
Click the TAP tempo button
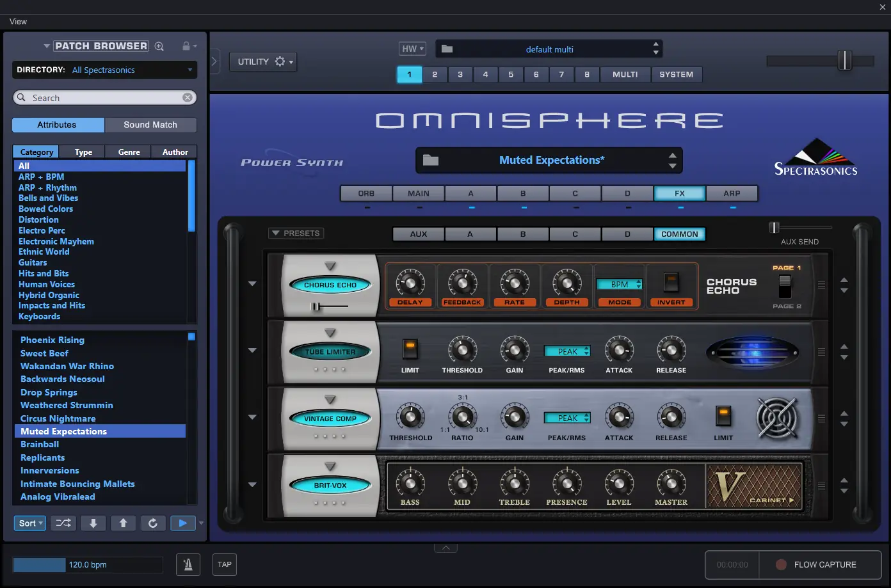point(225,564)
